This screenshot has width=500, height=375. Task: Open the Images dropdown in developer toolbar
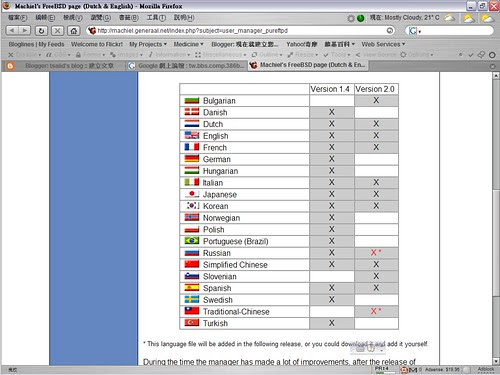126,55
